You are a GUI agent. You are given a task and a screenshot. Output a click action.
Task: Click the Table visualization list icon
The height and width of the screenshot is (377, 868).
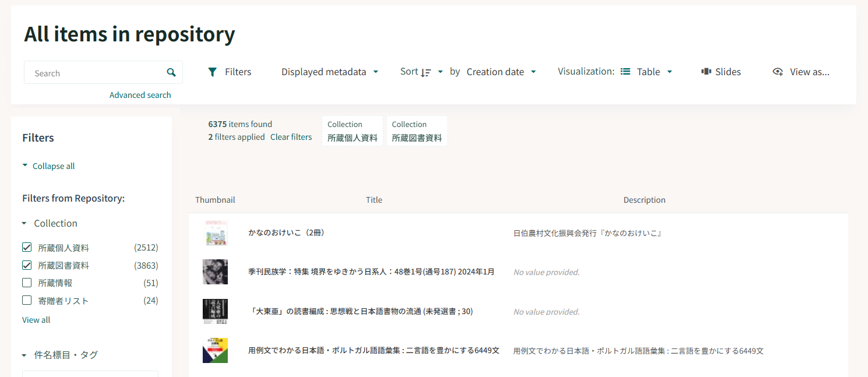(625, 72)
